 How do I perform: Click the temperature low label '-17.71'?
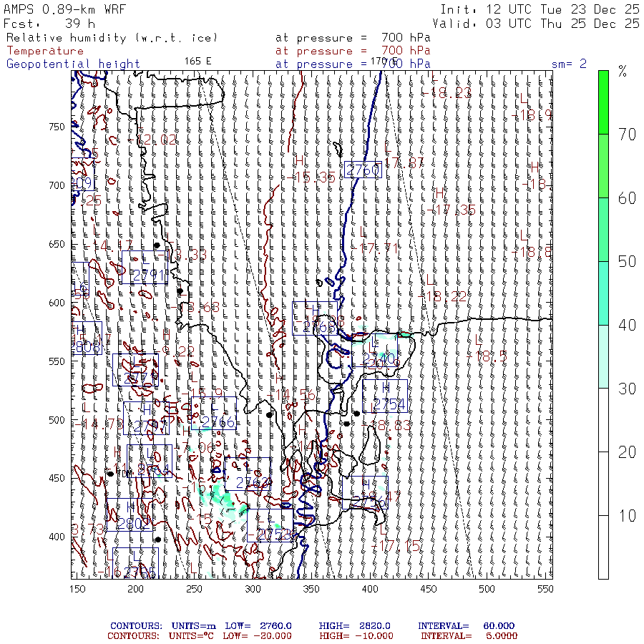coord(374,248)
